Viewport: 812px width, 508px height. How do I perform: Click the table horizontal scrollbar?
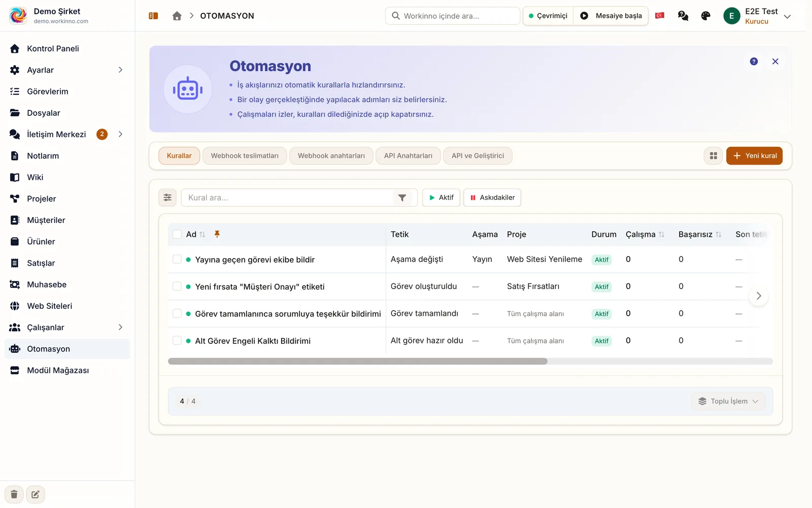coord(358,361)
